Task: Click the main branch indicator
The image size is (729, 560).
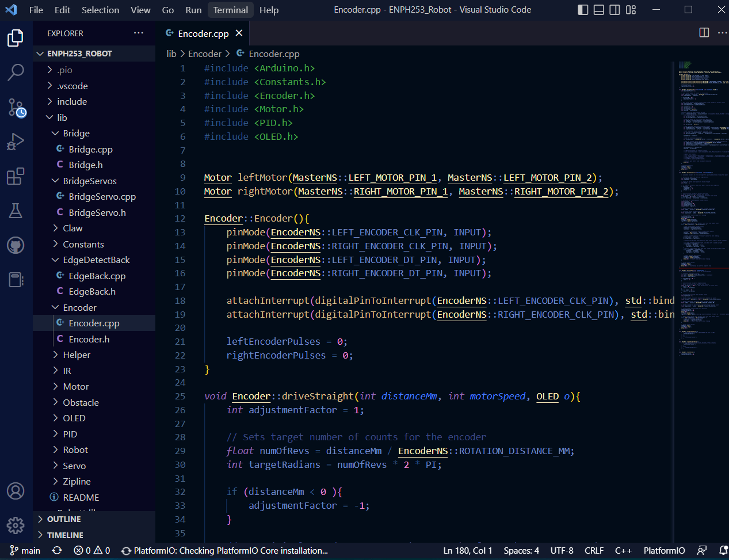Action: [x=25, y=550]
